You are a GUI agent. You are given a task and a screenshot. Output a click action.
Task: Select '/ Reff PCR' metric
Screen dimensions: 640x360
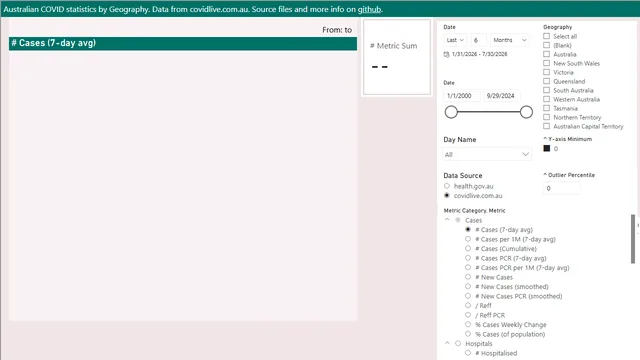coord(468,315)
